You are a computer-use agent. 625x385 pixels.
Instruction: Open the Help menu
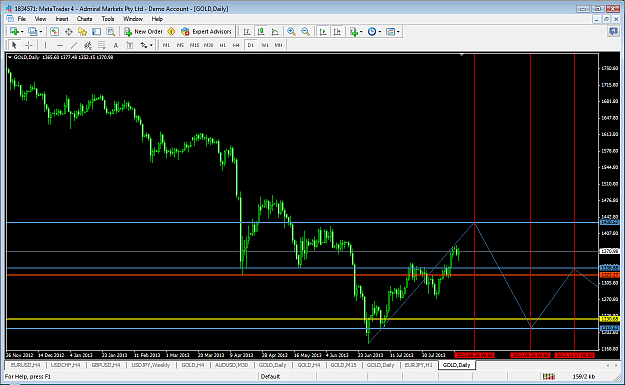tap(157, 19)
